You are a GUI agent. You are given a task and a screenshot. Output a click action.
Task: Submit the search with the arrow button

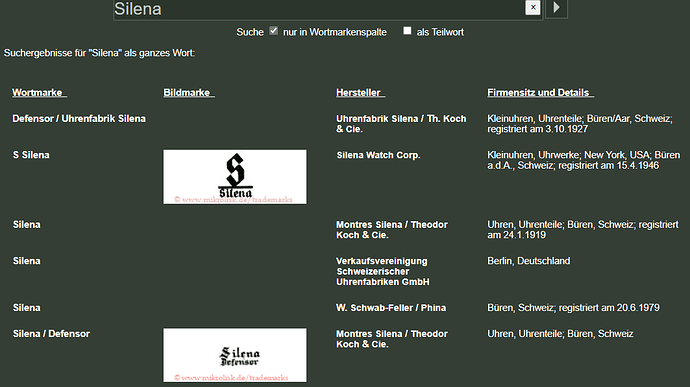coord(556,7)
